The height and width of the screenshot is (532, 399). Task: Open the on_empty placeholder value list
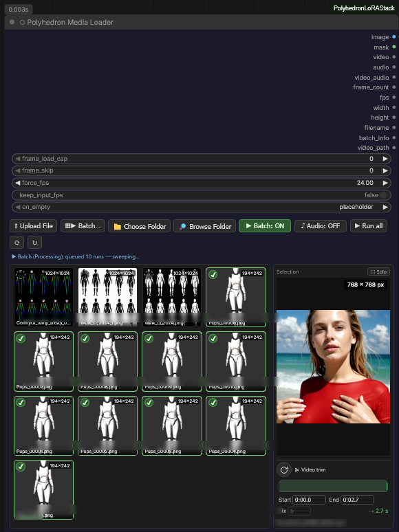point(356,207)
